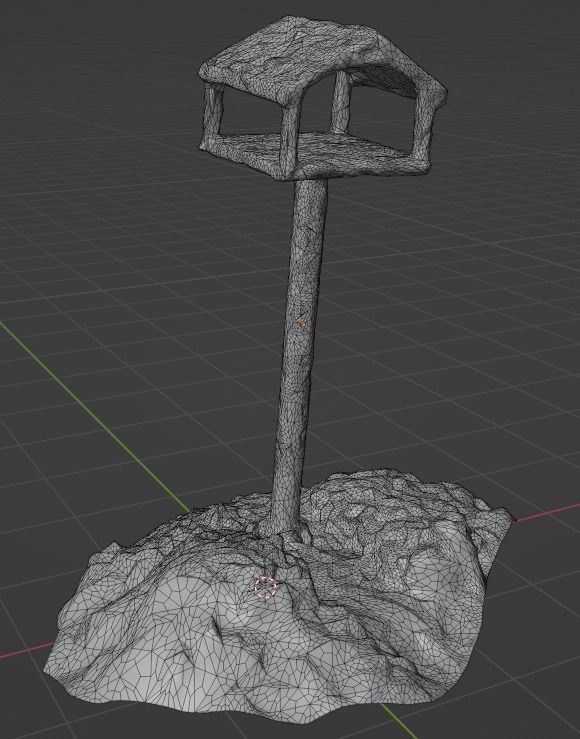Click the 3D cursor on the rock base
The height and width of the screenshot is (739, 580).
265,587
